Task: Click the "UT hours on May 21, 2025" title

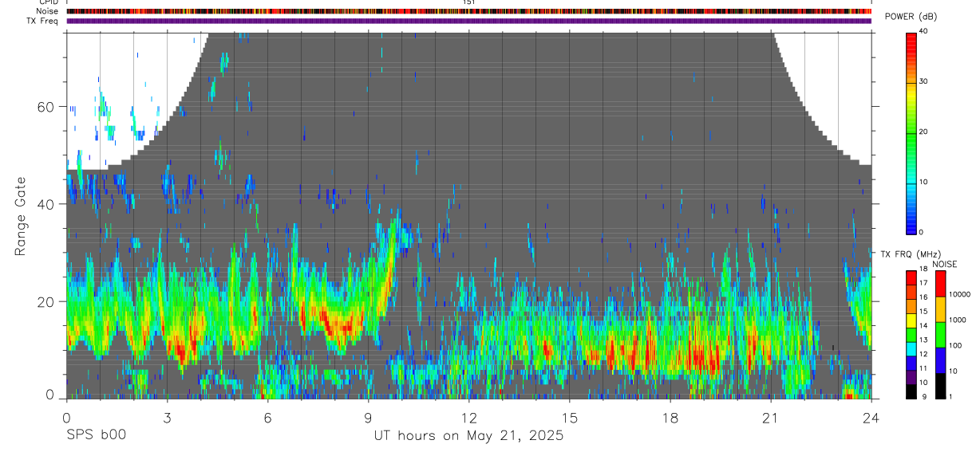Action: point(469,435)
